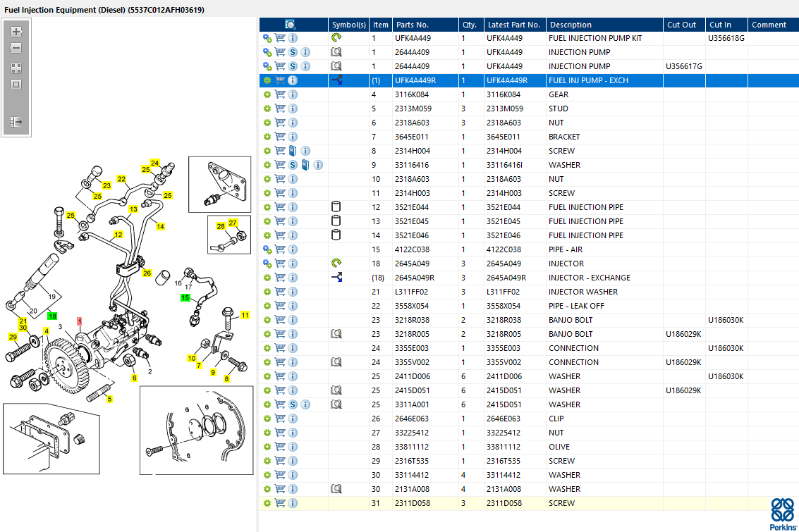
Task: Select callout 26 on the diagram
Action: click(x=147, y=273)
